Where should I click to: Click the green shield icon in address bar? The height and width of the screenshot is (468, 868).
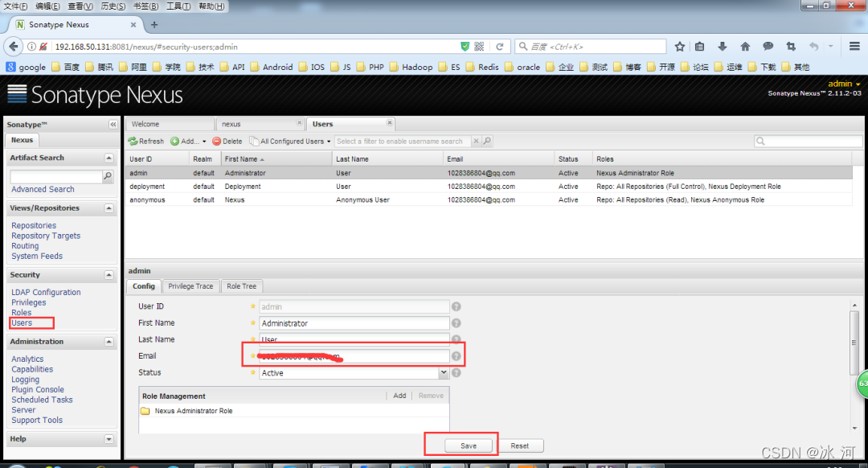[465, 47]
